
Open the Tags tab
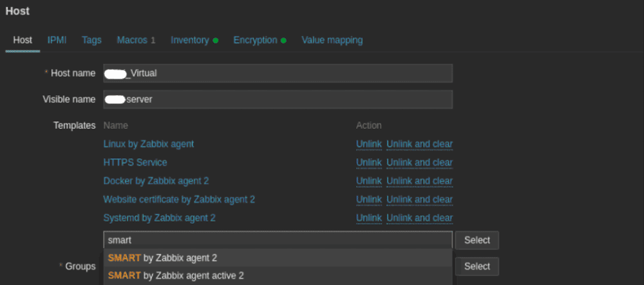pos(91,40)
